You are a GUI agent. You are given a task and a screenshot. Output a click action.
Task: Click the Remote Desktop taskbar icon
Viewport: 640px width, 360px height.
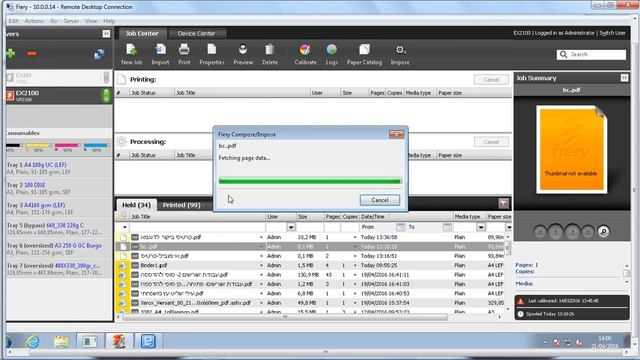pyautogui.click(x=148, y=341)
